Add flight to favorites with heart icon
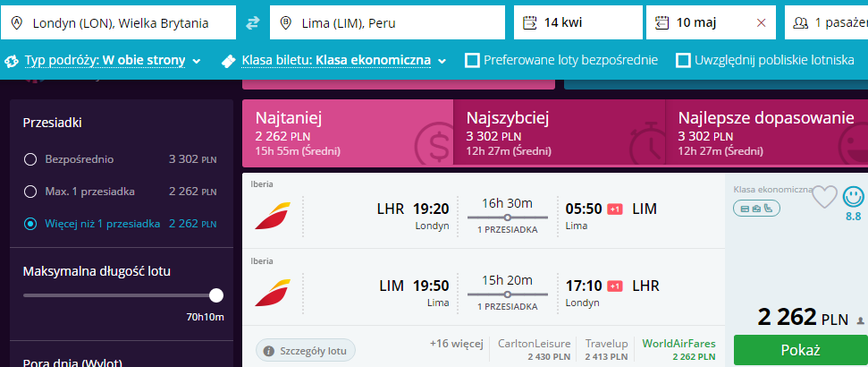 tap(825, 197)
